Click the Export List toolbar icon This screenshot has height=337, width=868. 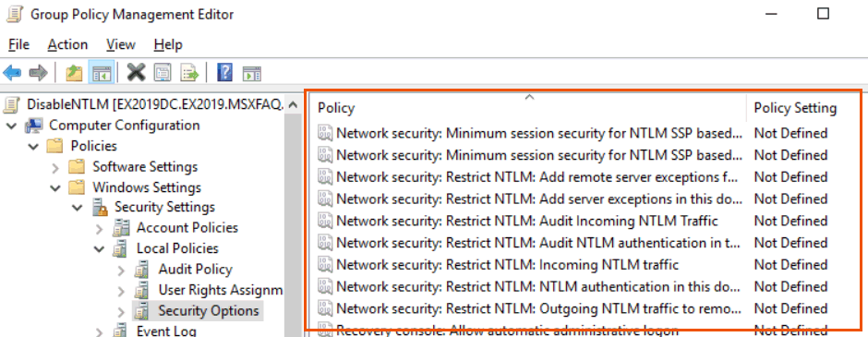(189, 73)
